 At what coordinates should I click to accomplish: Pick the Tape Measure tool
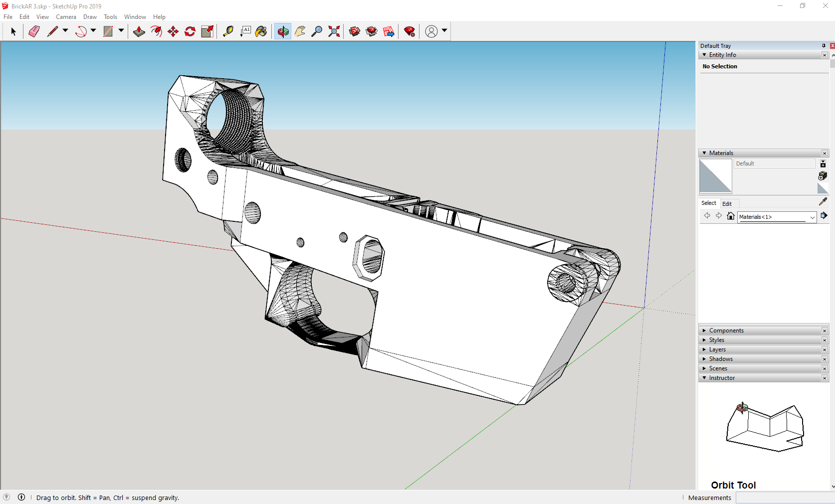[228, 31]
